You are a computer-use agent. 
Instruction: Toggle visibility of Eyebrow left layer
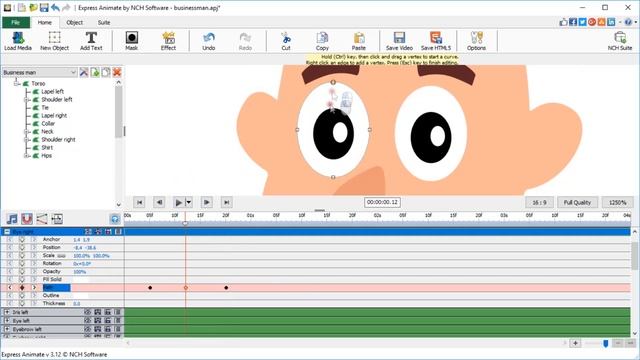coord(87,329)
